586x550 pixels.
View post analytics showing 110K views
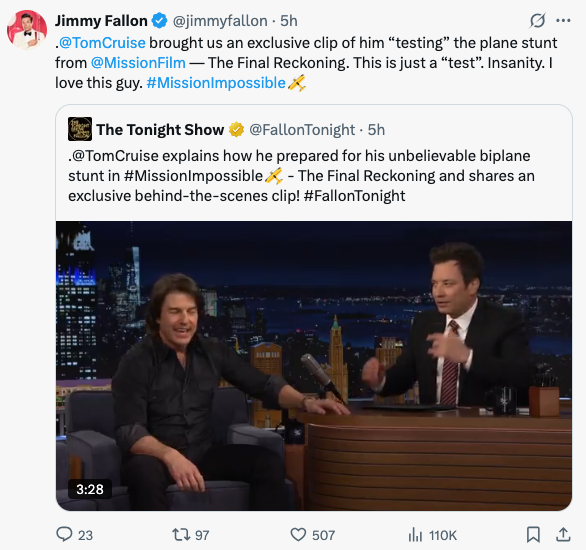pyautogui.click(x=432, y=535)
